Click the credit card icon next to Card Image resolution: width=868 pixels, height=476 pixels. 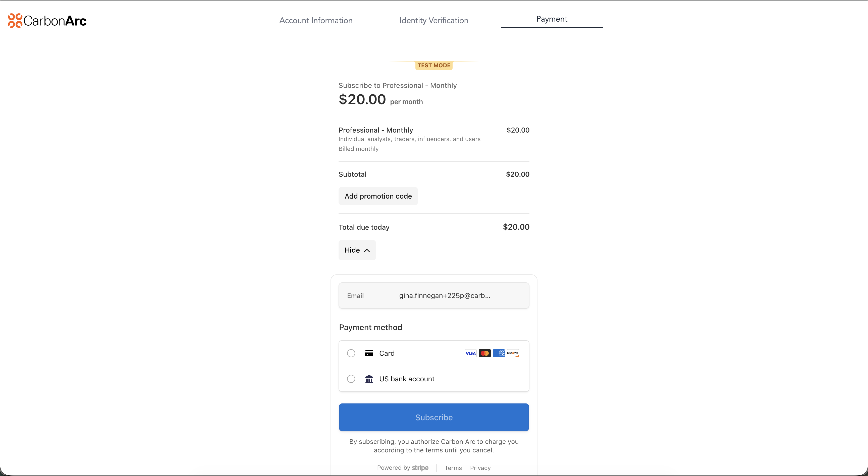coord(369,353)
